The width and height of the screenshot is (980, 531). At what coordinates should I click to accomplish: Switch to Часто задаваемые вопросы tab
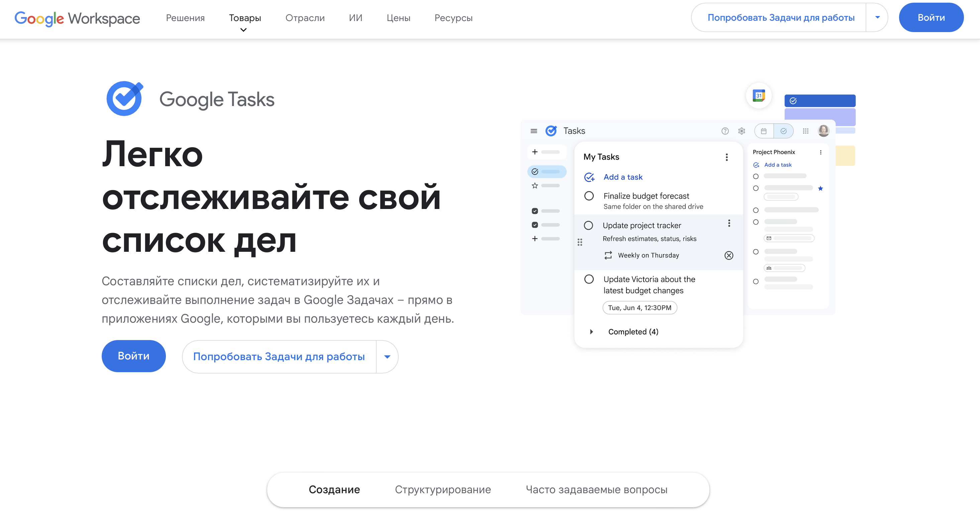pos(596,490)
